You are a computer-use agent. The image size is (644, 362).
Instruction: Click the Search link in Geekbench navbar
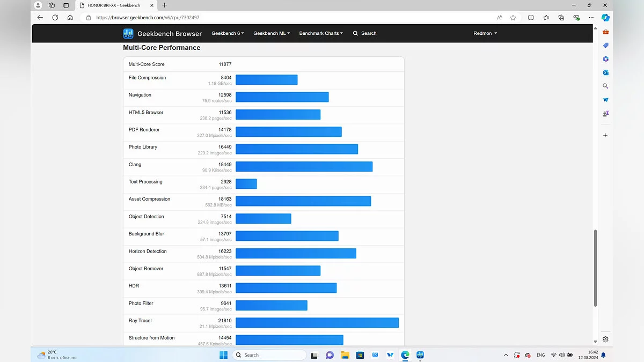(x=365, y=33)
